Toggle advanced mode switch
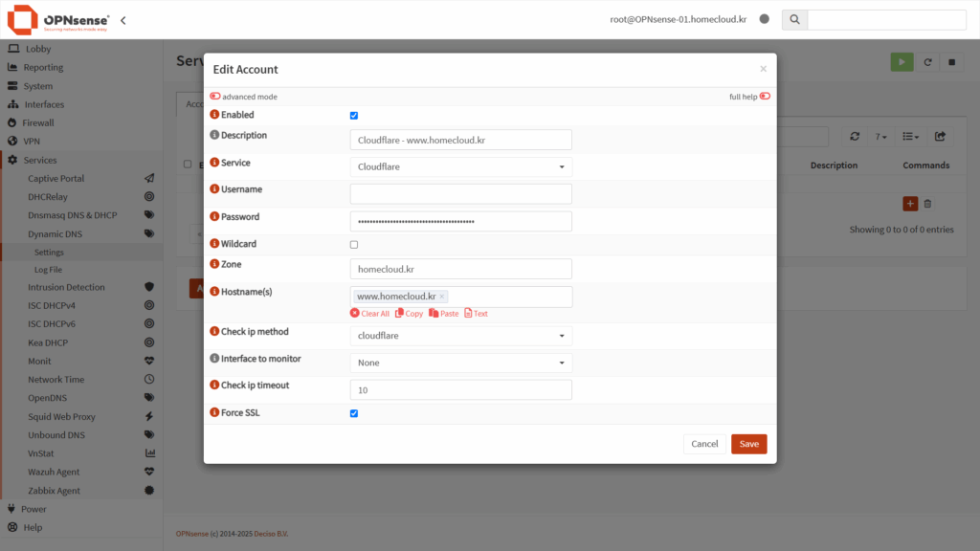This screenshot has height=551, width=980. pos(215,97)
